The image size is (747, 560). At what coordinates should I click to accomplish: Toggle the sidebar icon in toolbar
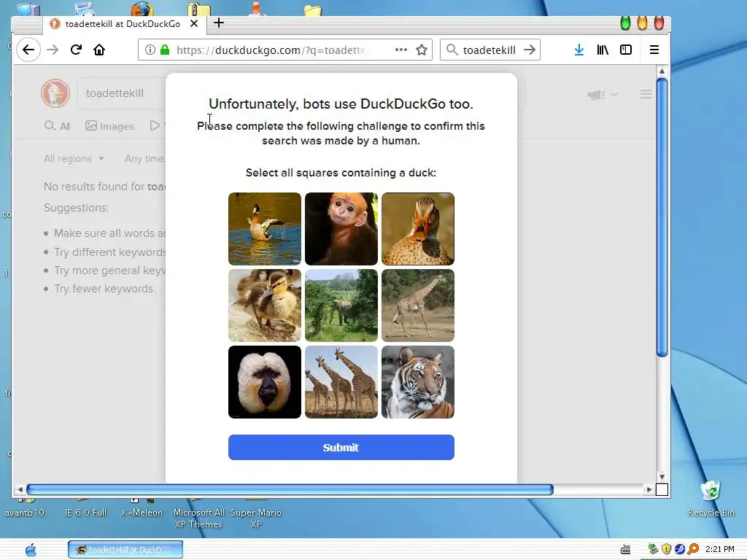tap(625, 50)
